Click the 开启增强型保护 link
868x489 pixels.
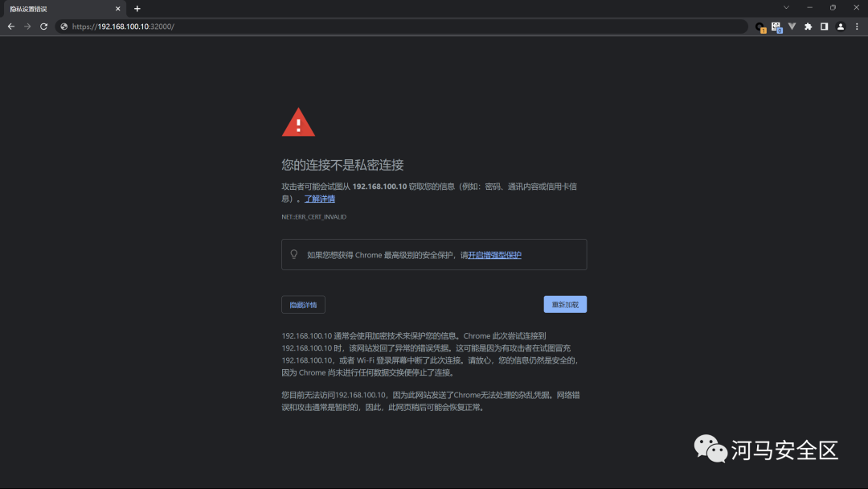point(494,254)
